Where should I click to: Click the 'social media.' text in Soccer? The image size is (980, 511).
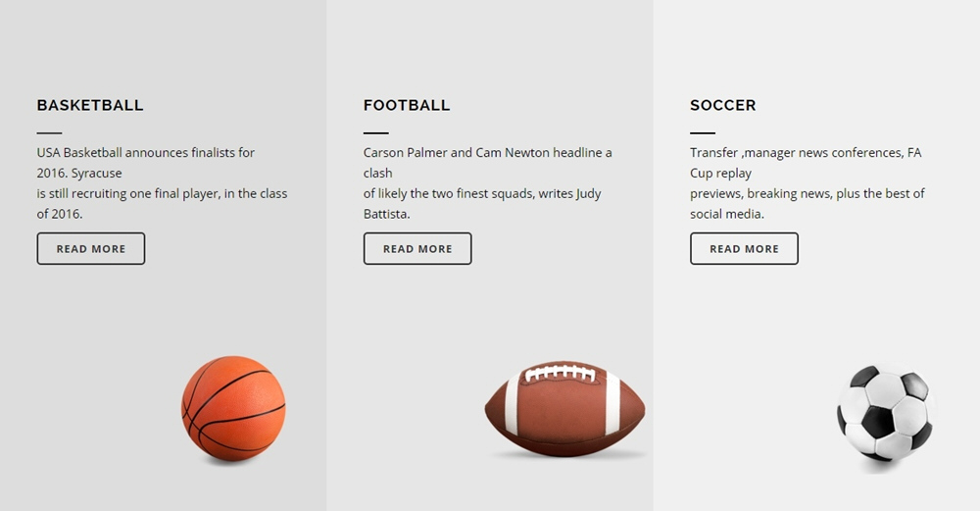[727, 214]
